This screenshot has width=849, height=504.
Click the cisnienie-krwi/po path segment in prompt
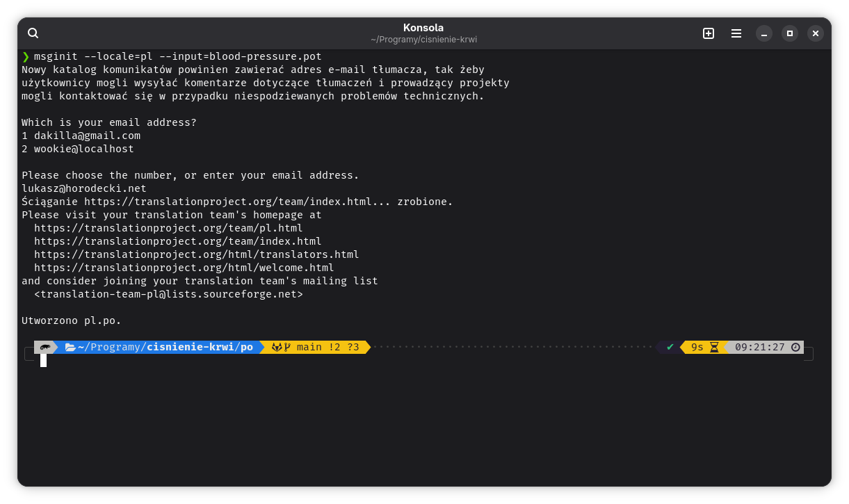200,347
